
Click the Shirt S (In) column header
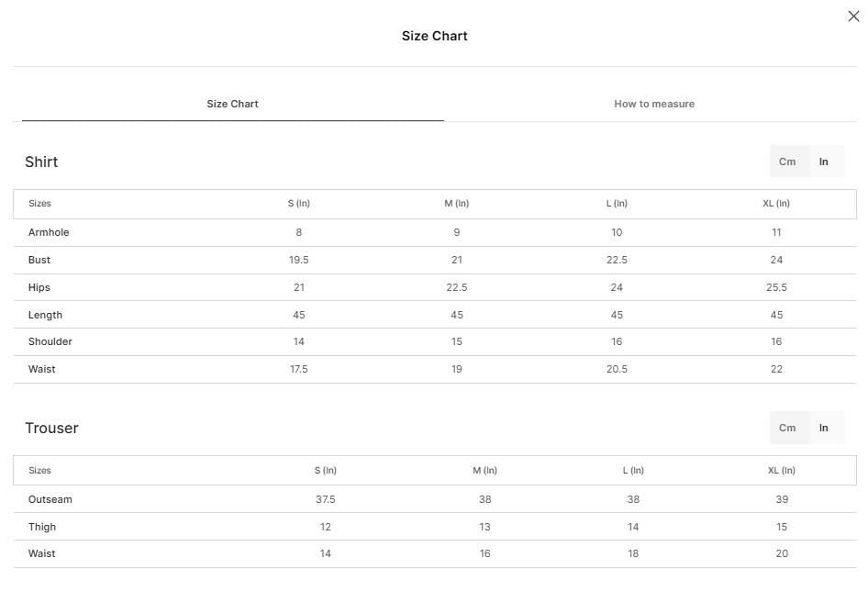pos(299,204)
